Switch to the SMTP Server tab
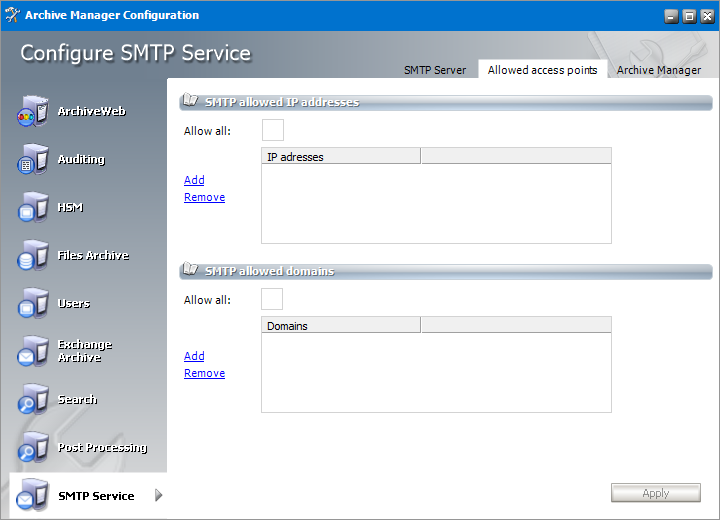Image resolution: width=720 pixels, height=520 pixels. 435,70
